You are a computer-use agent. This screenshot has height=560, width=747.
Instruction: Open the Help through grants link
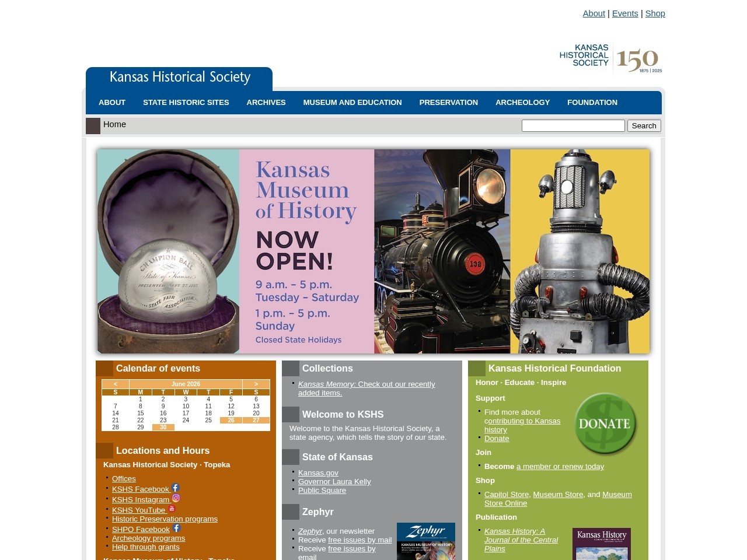click(x=146, y=547)
